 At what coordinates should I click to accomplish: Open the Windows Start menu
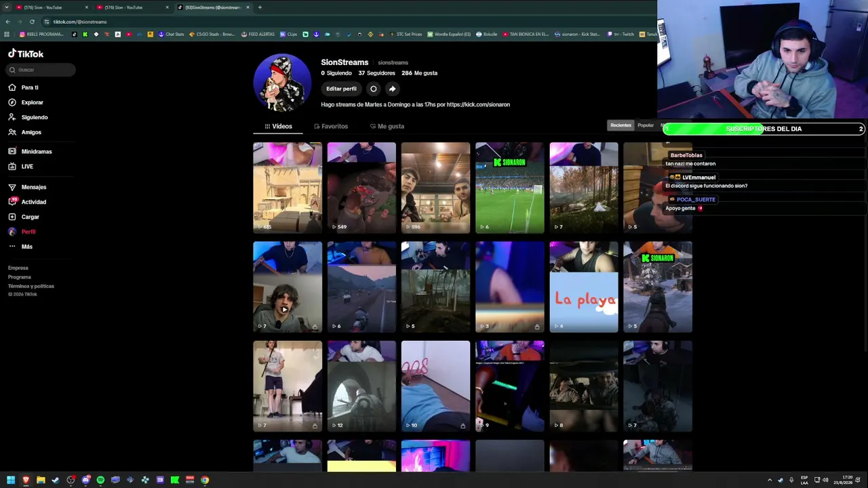(11, 481)
